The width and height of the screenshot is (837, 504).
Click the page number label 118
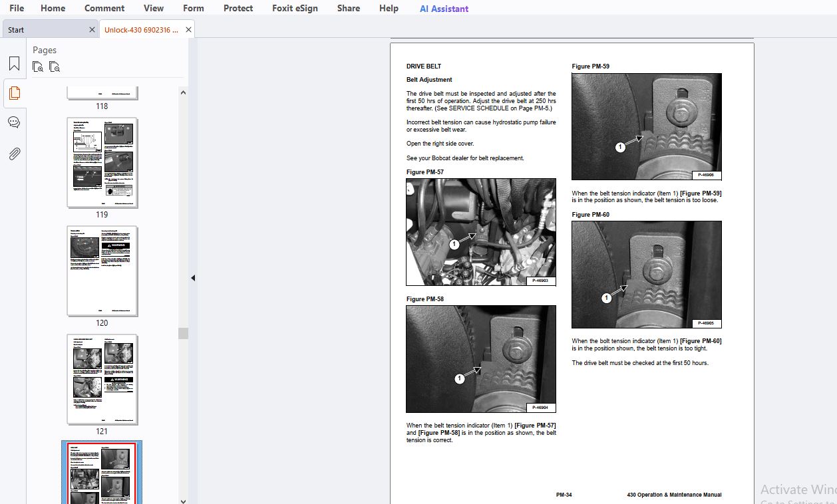(x=102, y=106)
